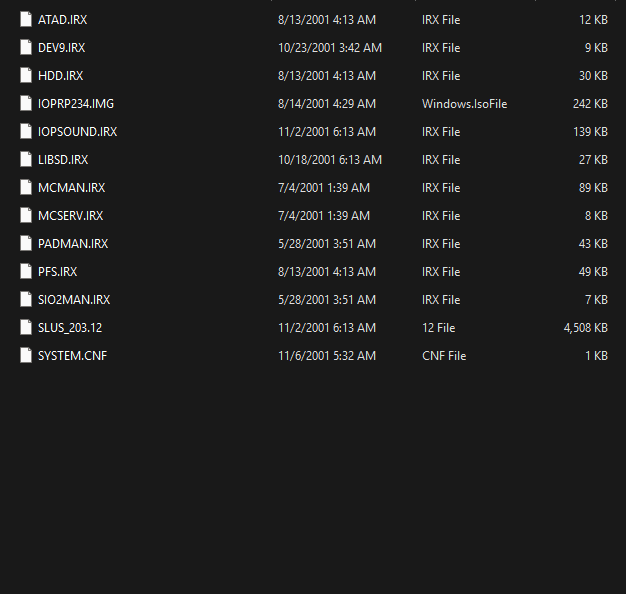626x594 pixels.
Task: Click the file icon beside MCSERV.IRX
Action: [x=26, y=215]
